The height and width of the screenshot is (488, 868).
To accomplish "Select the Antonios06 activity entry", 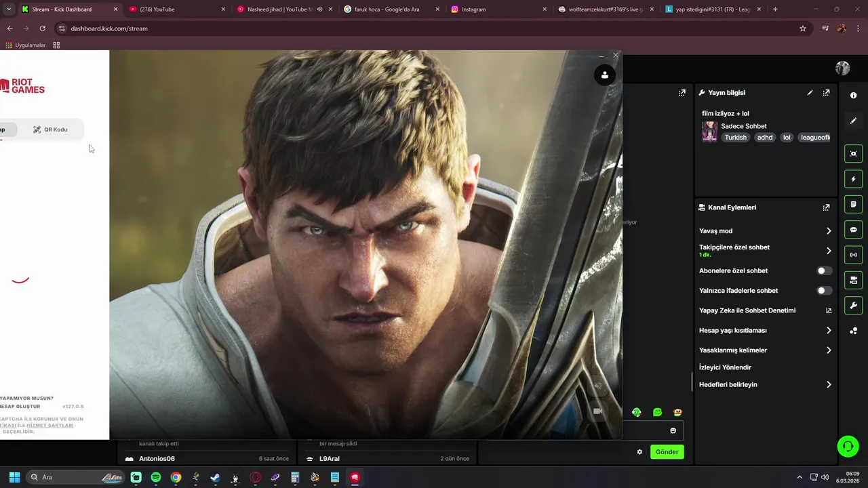I will click(x=207, y=459).
